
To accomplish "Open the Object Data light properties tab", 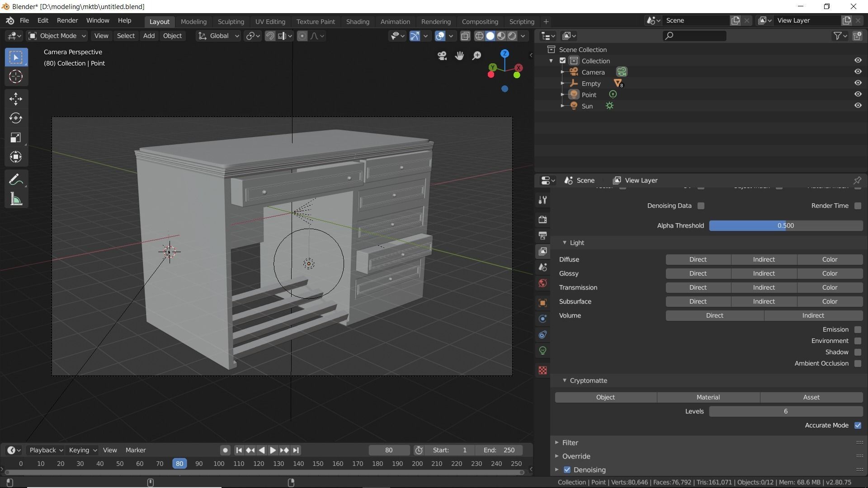I will tap(543, 351).
